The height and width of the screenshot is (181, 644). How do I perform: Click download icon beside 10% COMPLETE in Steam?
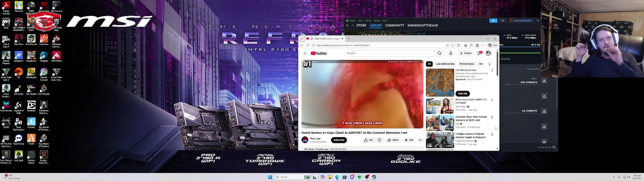pos(544,81)
